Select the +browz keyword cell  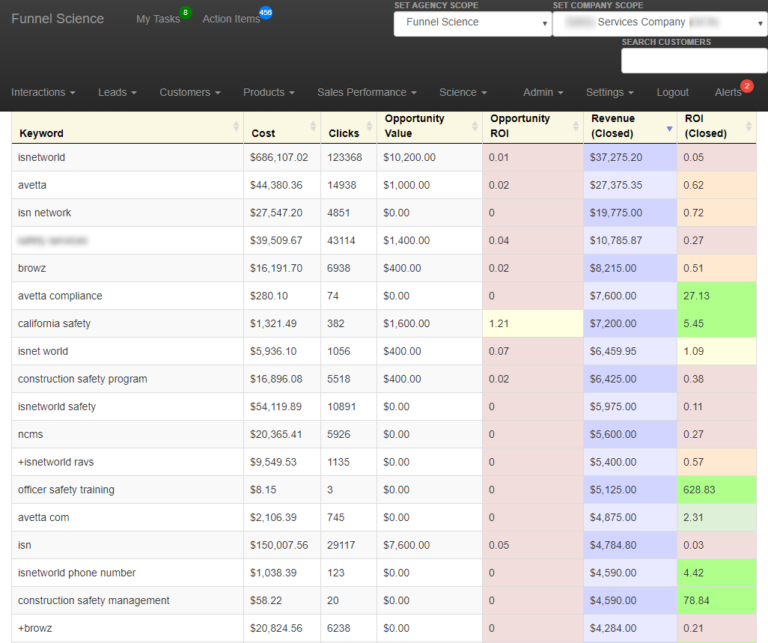tap(127, 628)
